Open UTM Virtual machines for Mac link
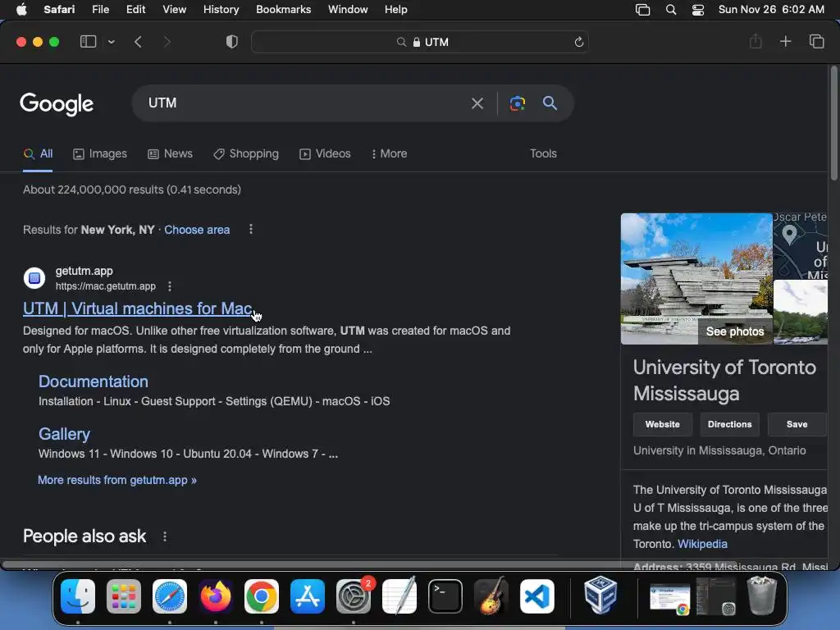This screenshot has height=630, width=840. click(x=138, y=308)
